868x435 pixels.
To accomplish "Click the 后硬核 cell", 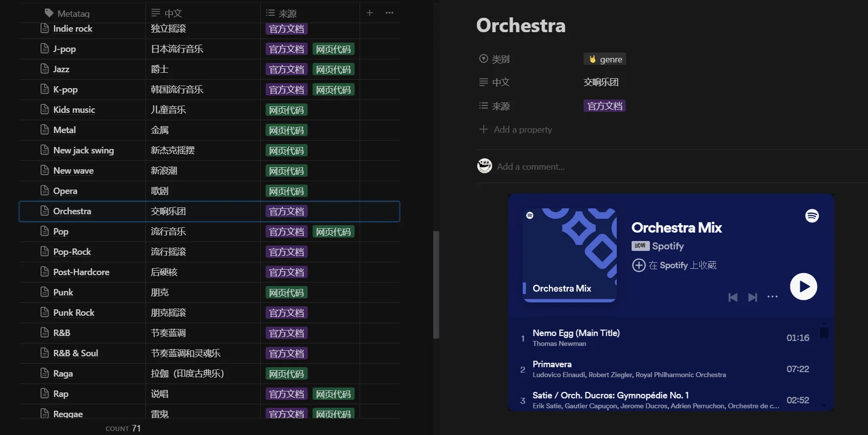I will click(203, 272).
